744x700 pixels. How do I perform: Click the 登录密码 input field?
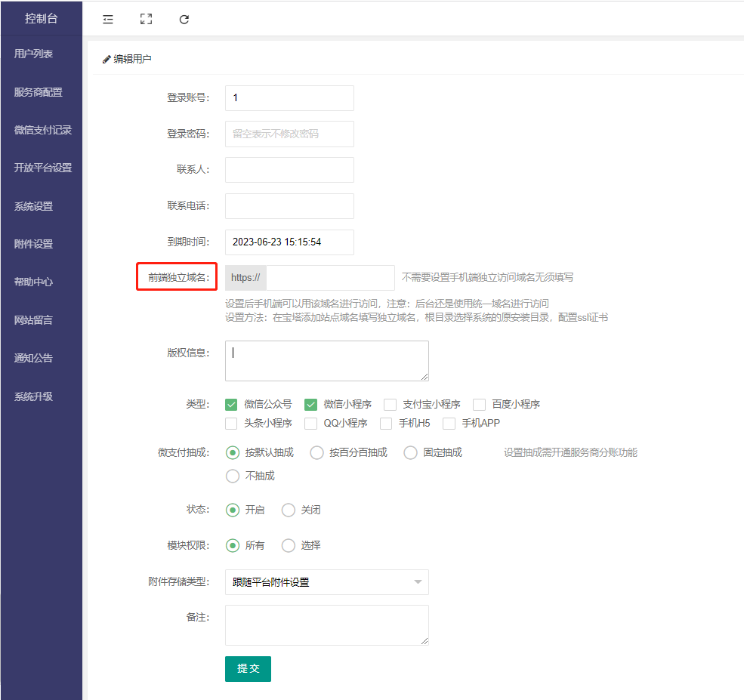289,134
